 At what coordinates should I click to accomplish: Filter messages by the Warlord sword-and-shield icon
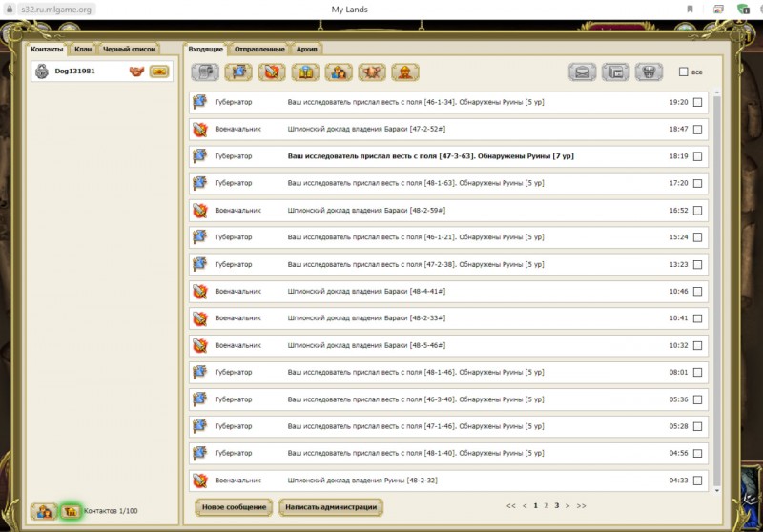272,72
